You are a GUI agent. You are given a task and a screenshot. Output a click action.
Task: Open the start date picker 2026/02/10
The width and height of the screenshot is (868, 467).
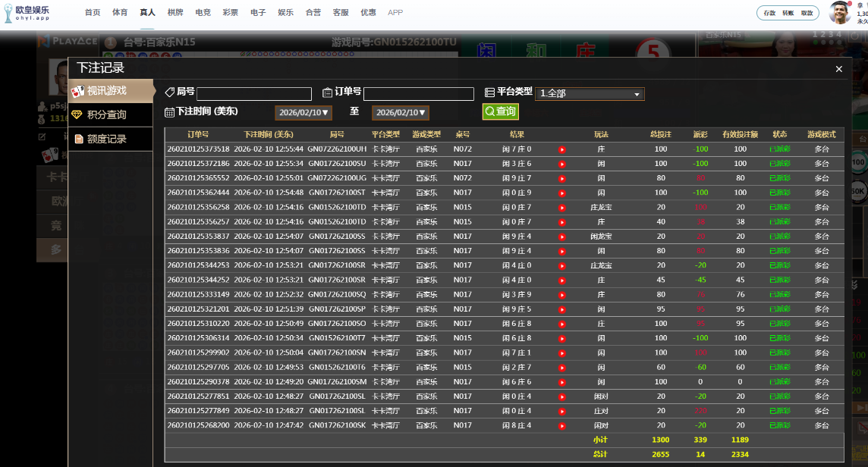click(303, 113)
